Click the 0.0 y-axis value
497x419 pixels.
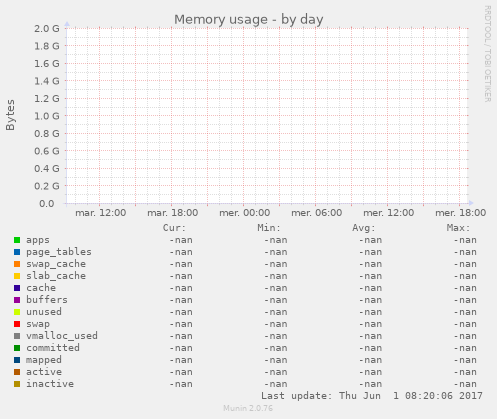(x=47, y=203)
